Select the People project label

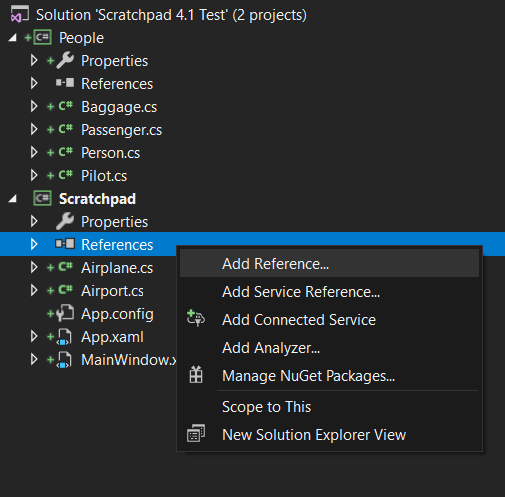[x=81, y=38]
